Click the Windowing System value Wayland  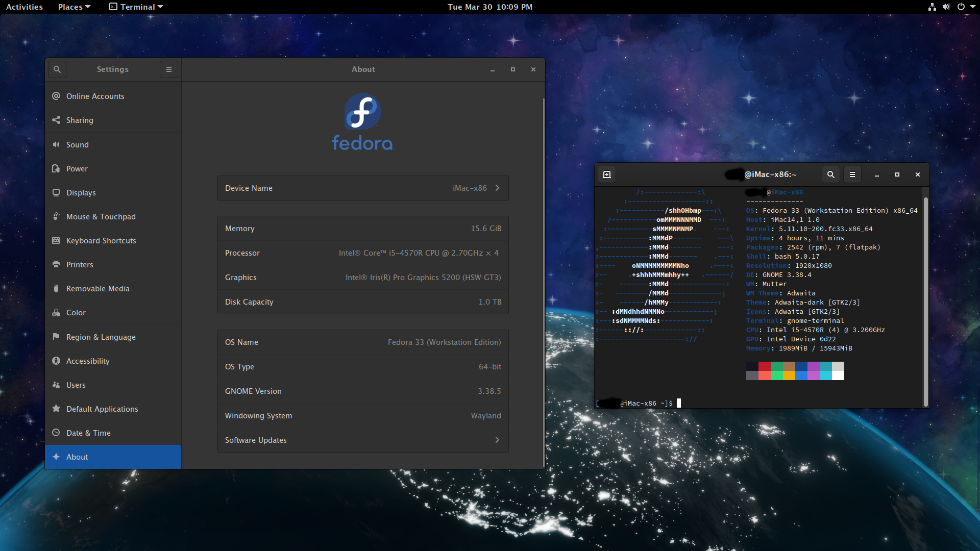coord(486,416)
